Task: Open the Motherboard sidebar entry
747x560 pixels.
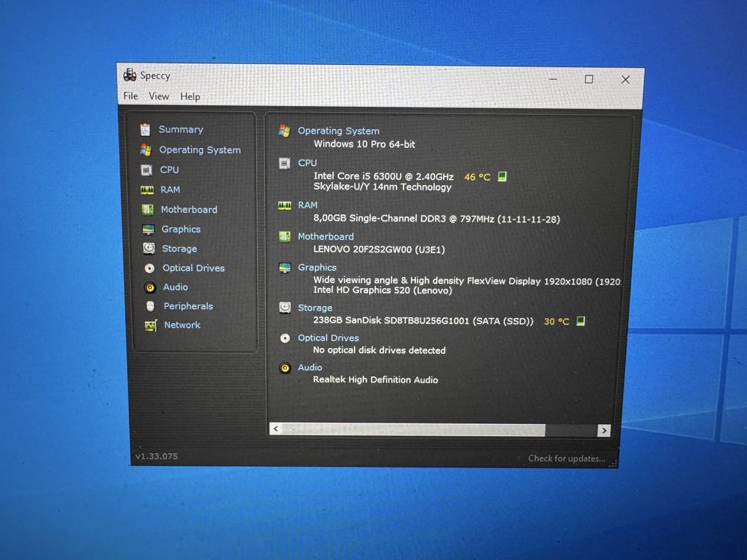Action: [x=189, y=210]
